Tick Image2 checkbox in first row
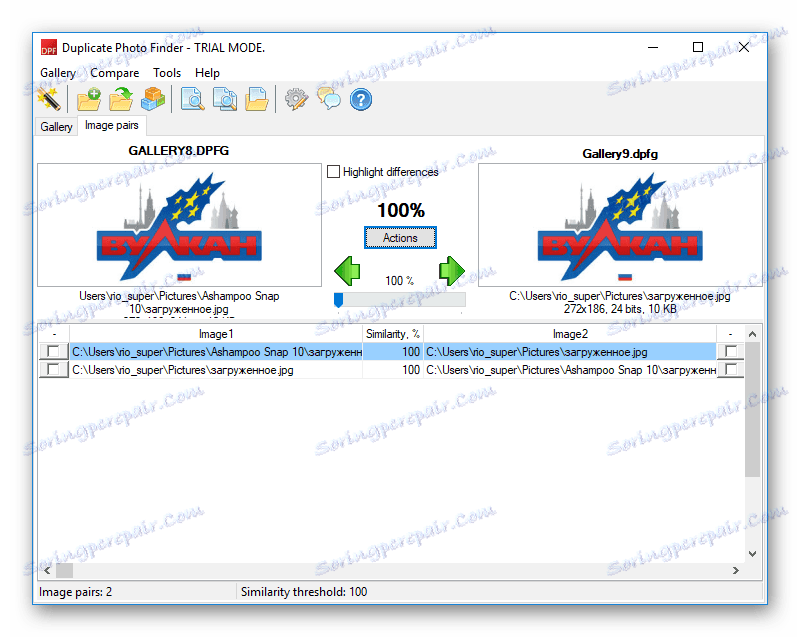Image resolution: width=800 pixels, height=637 pixels. point(731,351)
